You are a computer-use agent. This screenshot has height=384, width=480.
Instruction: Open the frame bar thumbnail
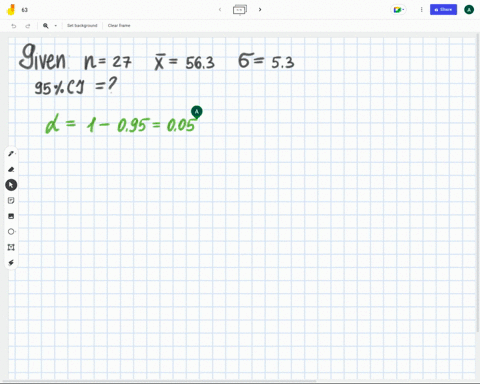[x=240, y=9]
